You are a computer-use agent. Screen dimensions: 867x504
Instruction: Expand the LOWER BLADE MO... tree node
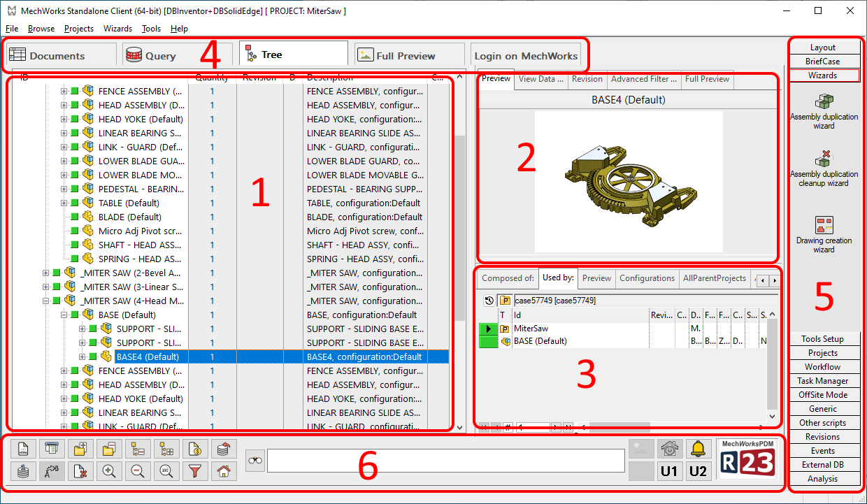[x=64, y=175]
